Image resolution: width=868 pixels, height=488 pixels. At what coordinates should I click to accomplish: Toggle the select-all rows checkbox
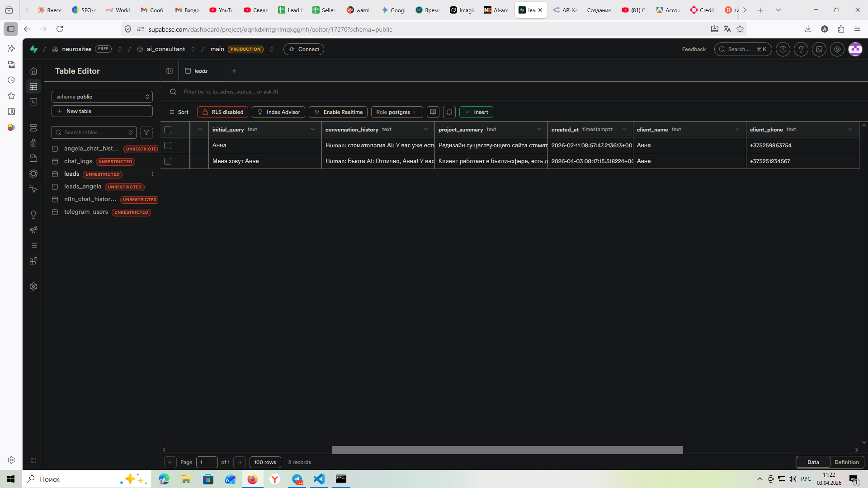coord(168,130)
